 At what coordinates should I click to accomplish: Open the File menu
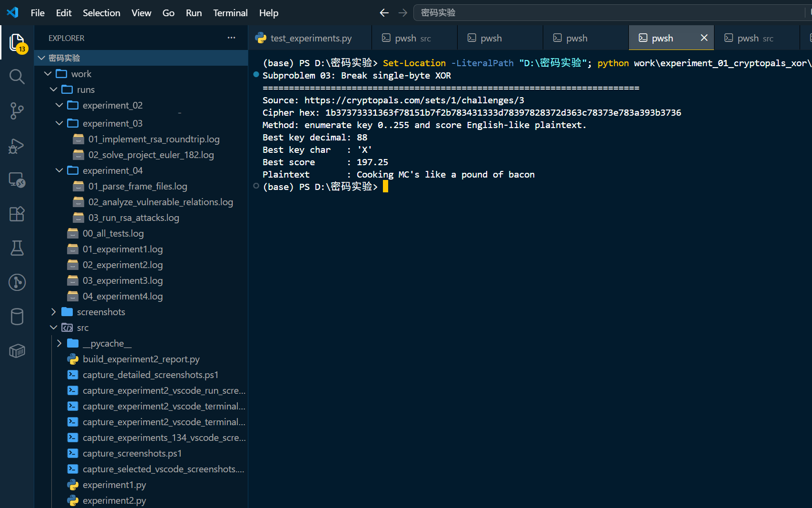[x=38, y=13]
